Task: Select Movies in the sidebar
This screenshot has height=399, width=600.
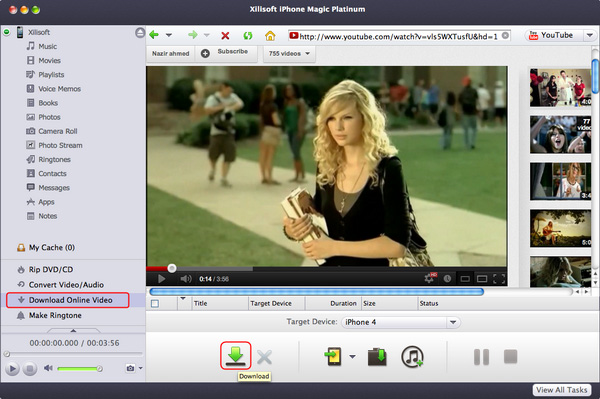Action: pos(49,60)
